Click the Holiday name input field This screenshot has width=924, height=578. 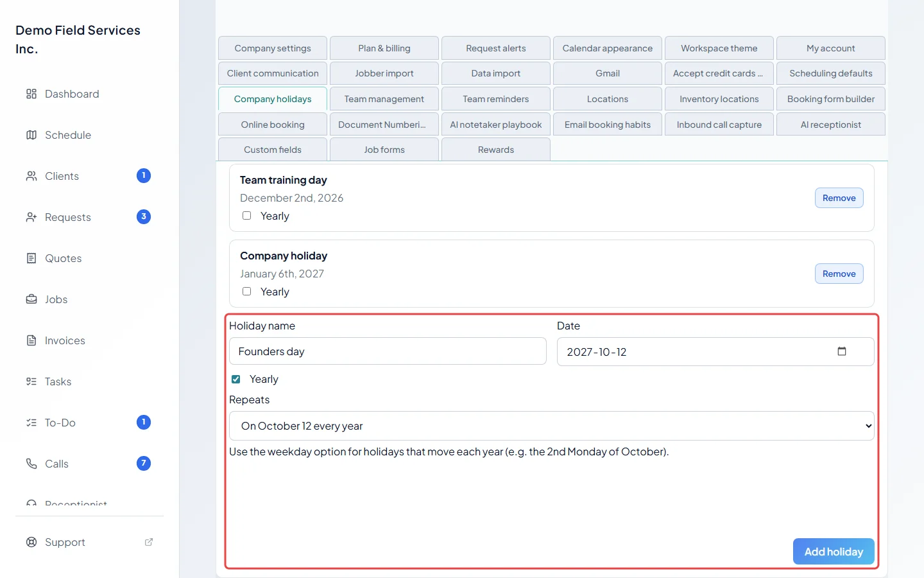pos(388,351)
